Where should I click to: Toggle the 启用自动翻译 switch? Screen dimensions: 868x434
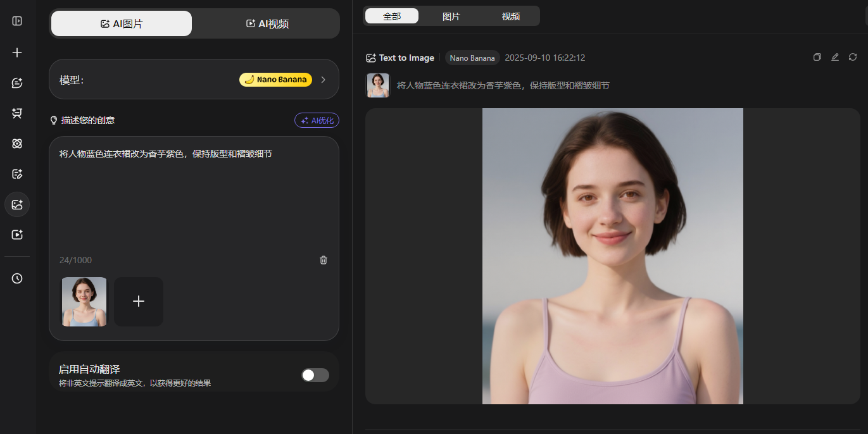pyautogui.click(x=315, y=375)
